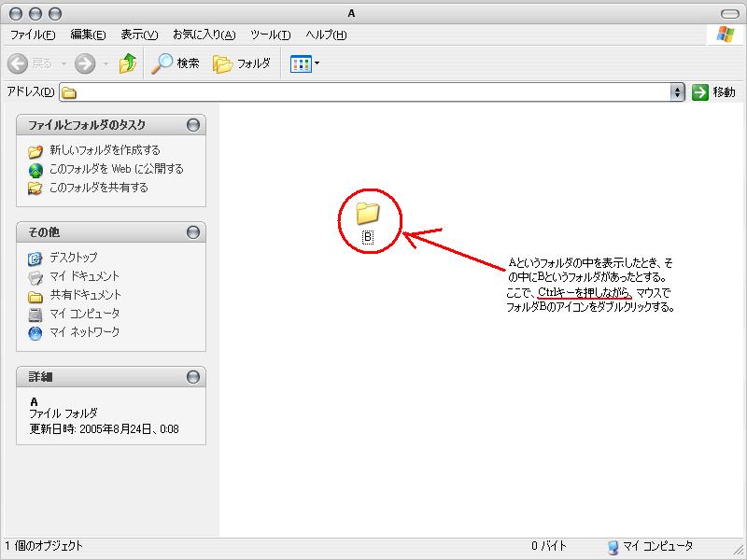Click the Windows logo throbber icon
This screenshot has height=560, width=747.
[x=726, y=35]
